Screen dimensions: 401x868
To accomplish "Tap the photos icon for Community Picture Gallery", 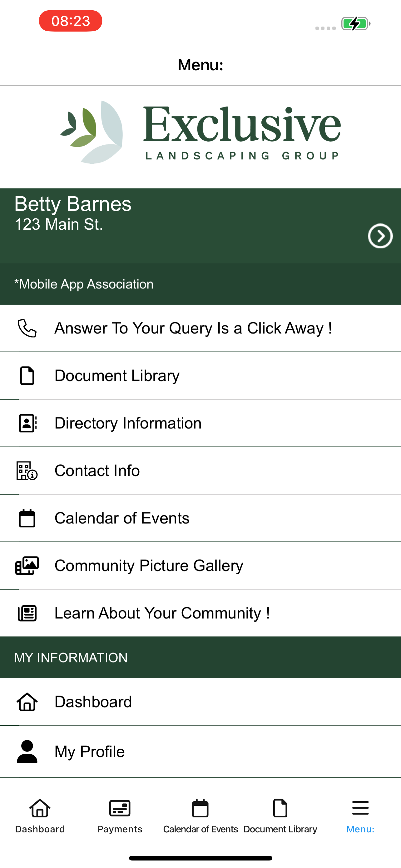I will pos(27,566).
